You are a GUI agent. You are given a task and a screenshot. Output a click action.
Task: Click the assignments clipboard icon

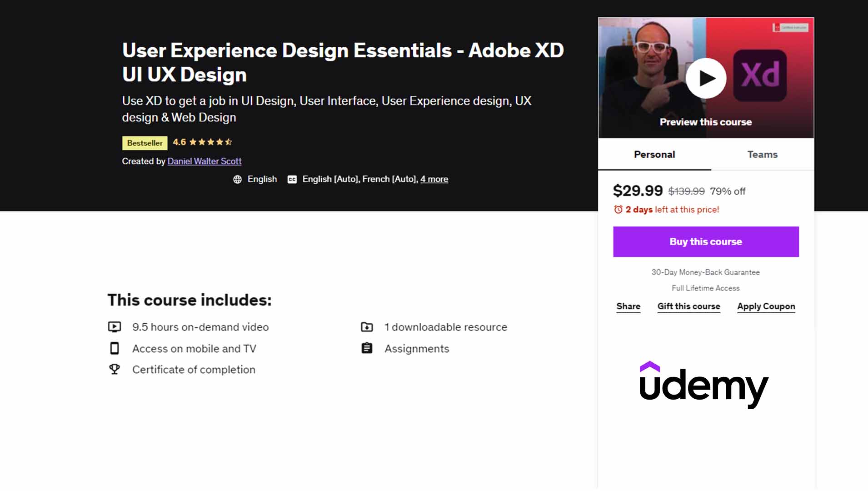pyautogui.click(x=367, y=348)
